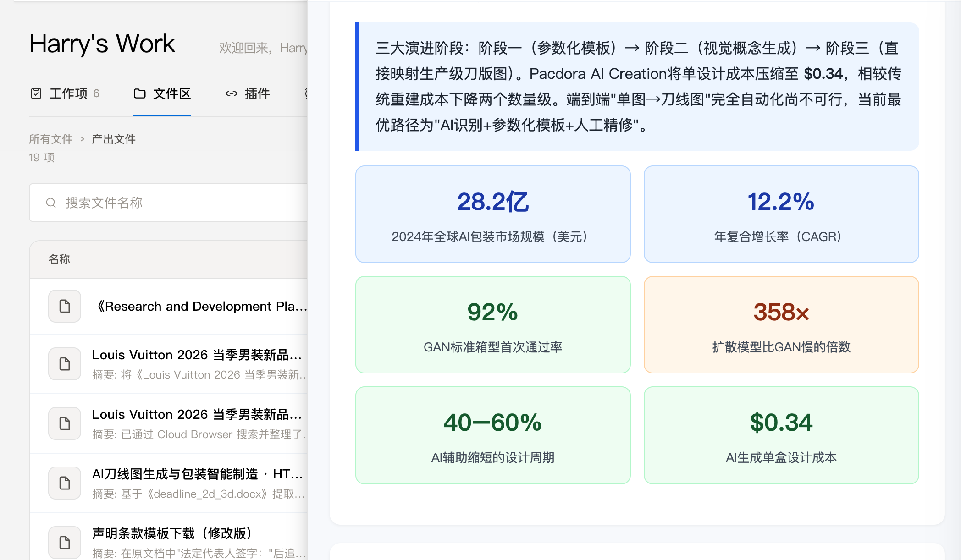Click the 92% GAN pass rate card
The image size is (961, 560).
click(x=493, y=324)
